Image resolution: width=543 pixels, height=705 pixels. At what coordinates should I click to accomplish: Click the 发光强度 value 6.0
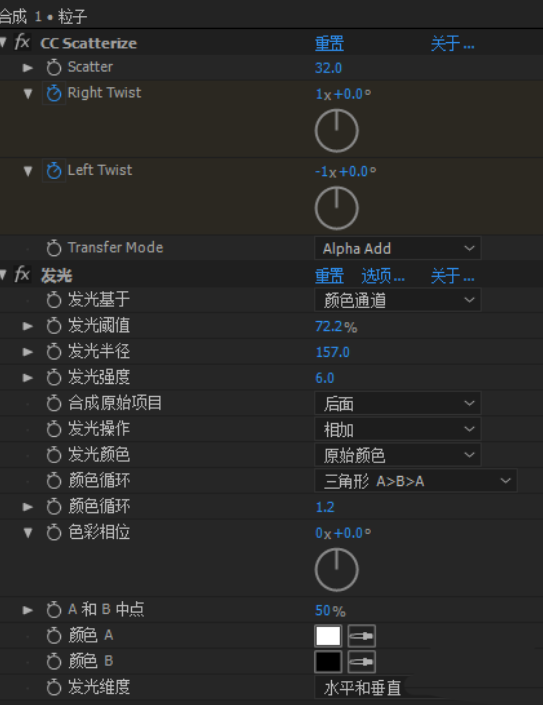(325, 378)
